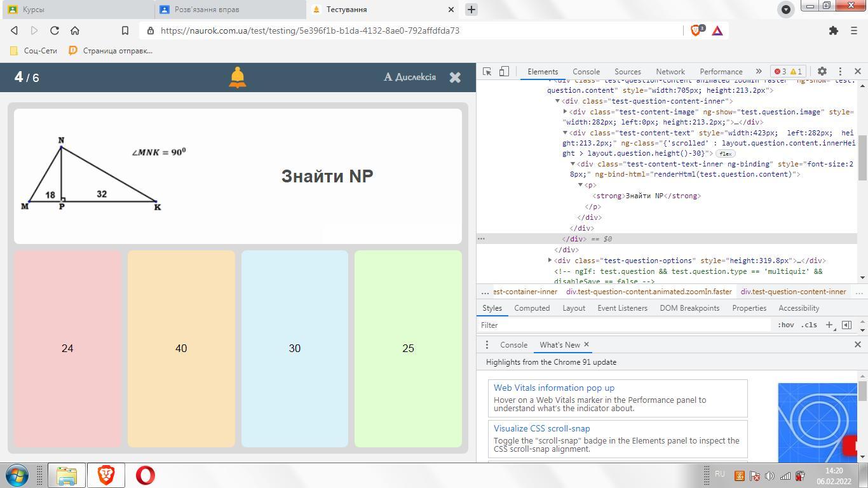The height and width of the screenshot is (488, 868).
Task: Open the Computed styles tab
Action: 531,308
